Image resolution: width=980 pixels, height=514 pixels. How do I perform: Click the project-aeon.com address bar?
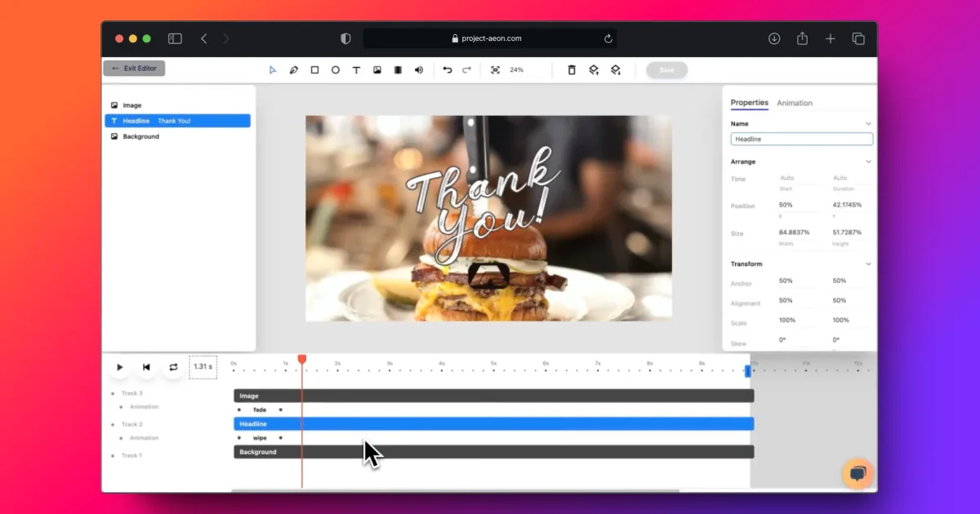[x=490, y=38]
